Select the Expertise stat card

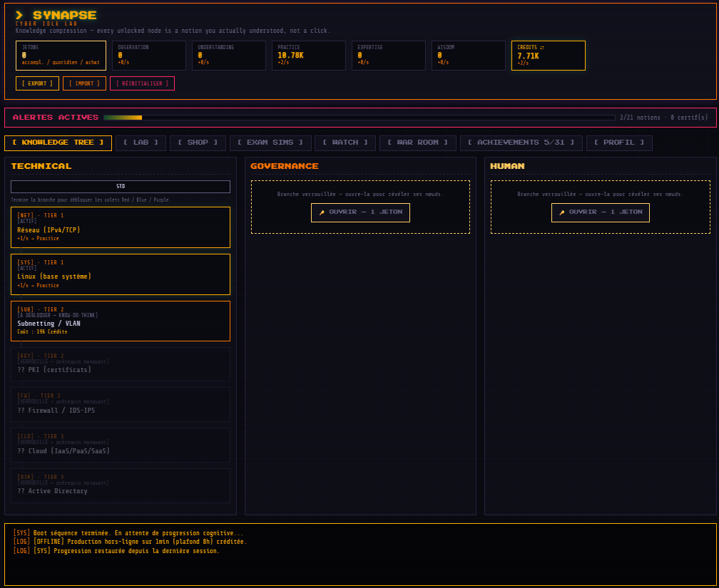coord(388,56)
